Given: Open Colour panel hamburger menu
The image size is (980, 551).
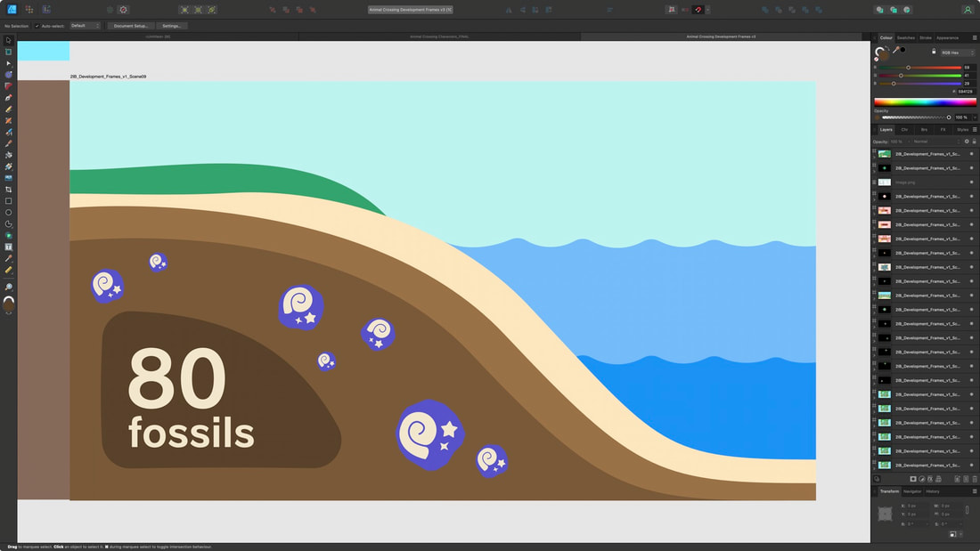Looking at the screenshot, I should point(975,37).
